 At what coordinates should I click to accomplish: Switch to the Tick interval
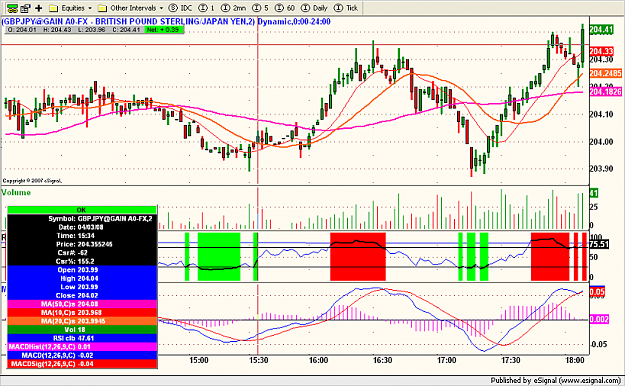[x=346, y=8]
